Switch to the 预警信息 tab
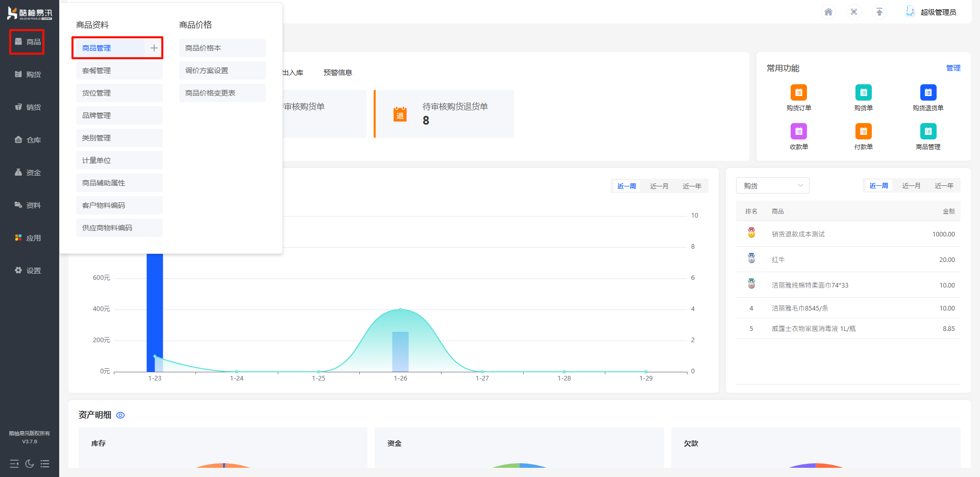The height and width of the screenshot is (477, 980). click(x=337, y=73)
